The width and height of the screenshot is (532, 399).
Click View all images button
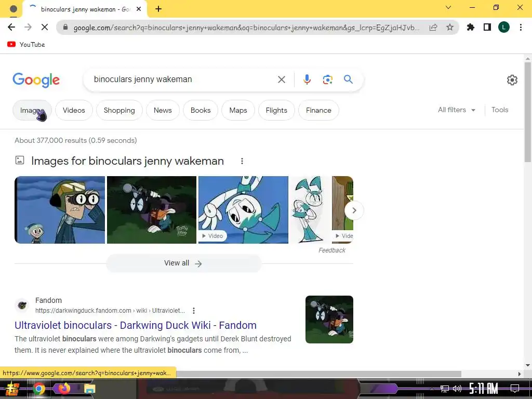pyautogui.click(x=183, y=263)
